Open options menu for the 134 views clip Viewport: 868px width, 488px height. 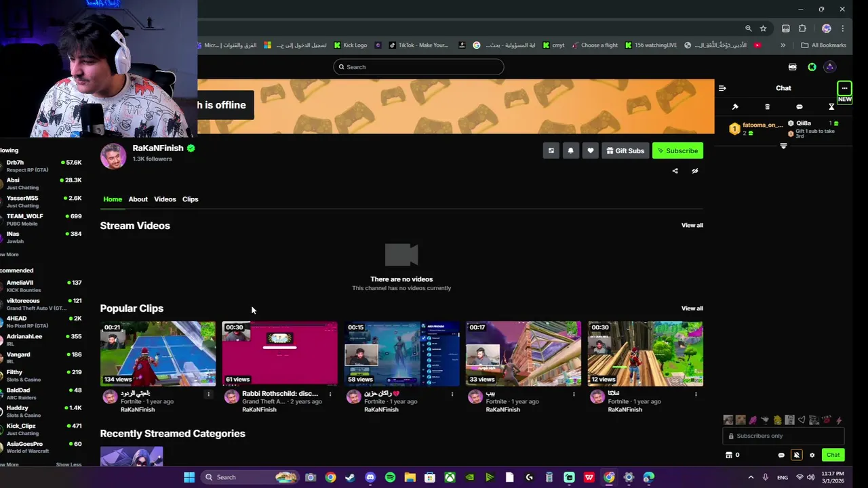(208, 394)
